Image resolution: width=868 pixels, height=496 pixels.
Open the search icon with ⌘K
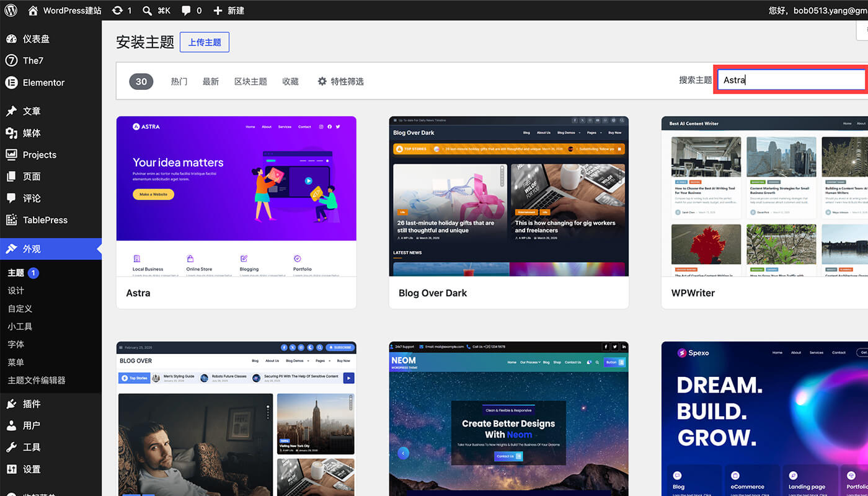click(147, 11)
